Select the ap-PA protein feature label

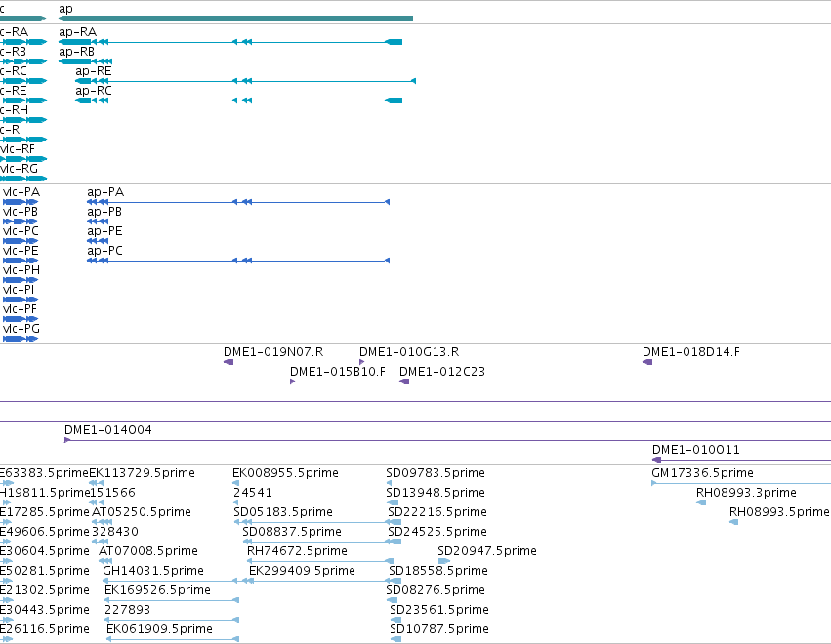pos(105,191)
